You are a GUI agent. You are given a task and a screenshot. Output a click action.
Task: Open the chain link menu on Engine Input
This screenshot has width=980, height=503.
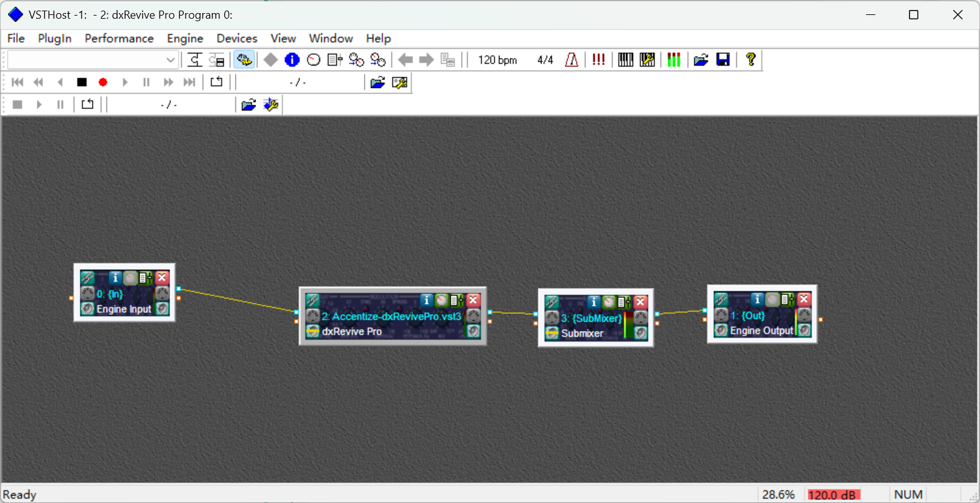click(88, 278)
